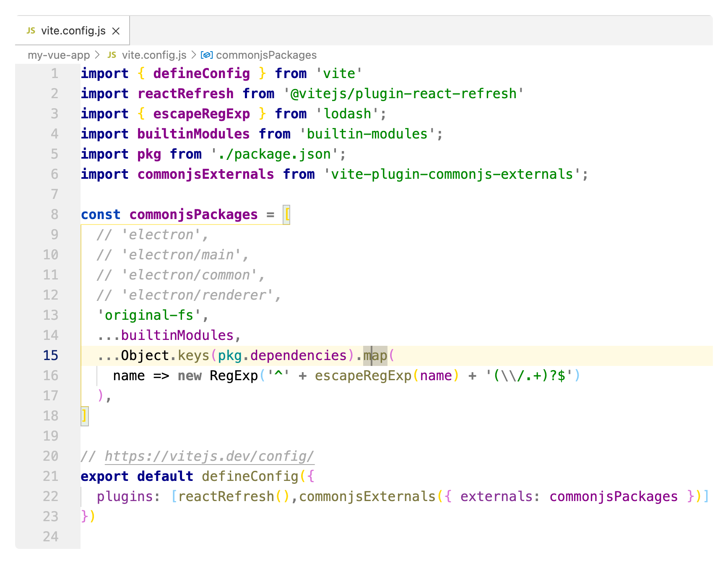Open my-vue-app breadcrumb folder
This screenshot has width=728, height=564.
(59, 55)
